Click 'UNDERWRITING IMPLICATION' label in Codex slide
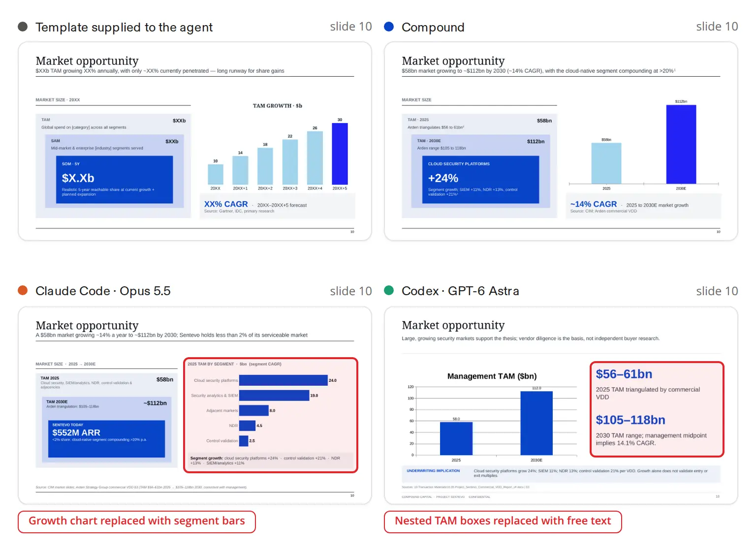 (433, 471)
